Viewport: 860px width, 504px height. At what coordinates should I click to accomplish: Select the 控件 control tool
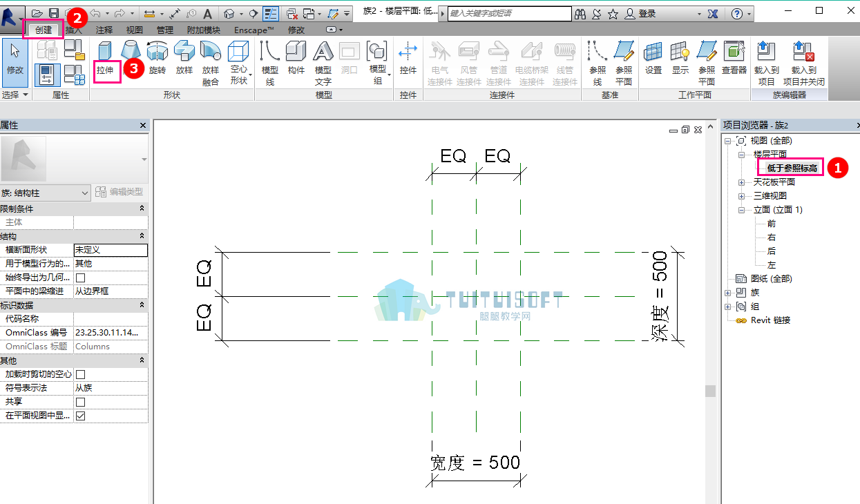[x=408, y=59]
